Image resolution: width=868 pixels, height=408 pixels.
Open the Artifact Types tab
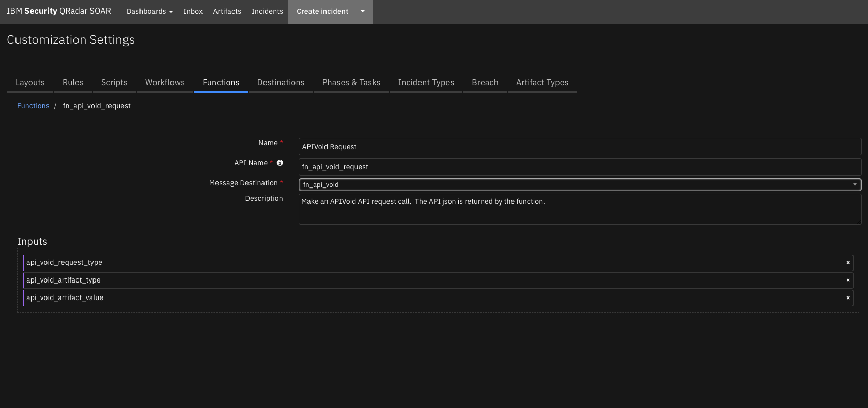542,83
